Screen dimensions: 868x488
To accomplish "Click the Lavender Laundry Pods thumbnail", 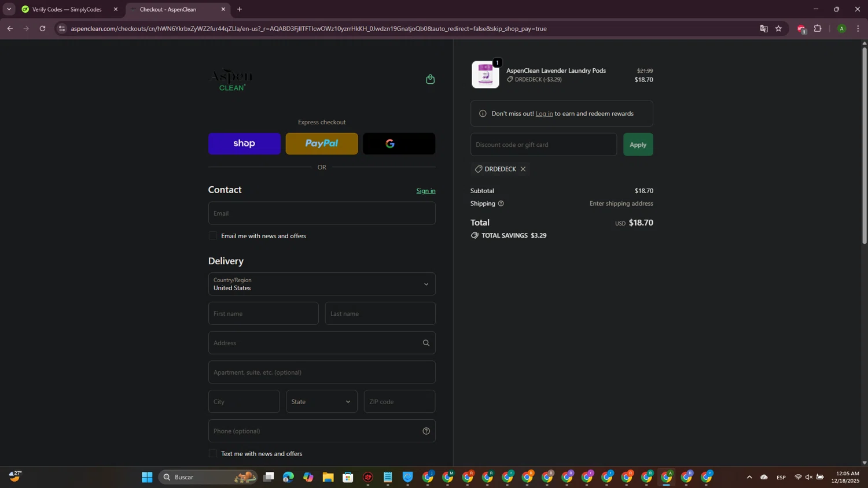I will point(486,75).
